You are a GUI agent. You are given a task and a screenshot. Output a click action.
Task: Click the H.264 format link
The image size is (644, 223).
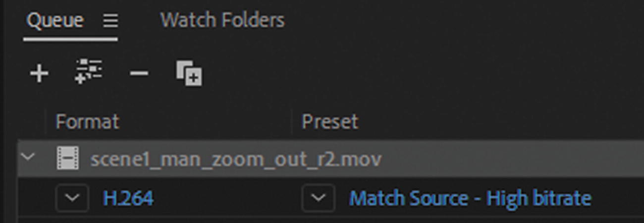pyautogui.click(x=128, y=199)
